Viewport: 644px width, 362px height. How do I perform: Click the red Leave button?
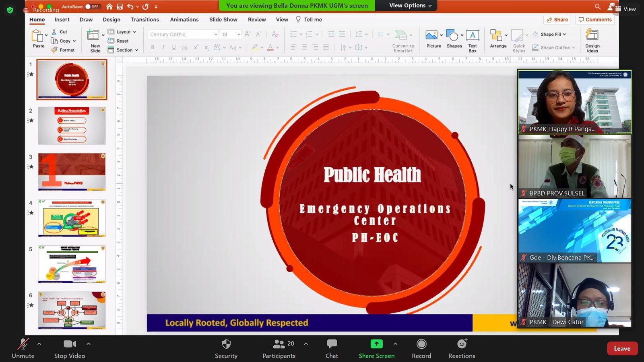coord(622,349)
